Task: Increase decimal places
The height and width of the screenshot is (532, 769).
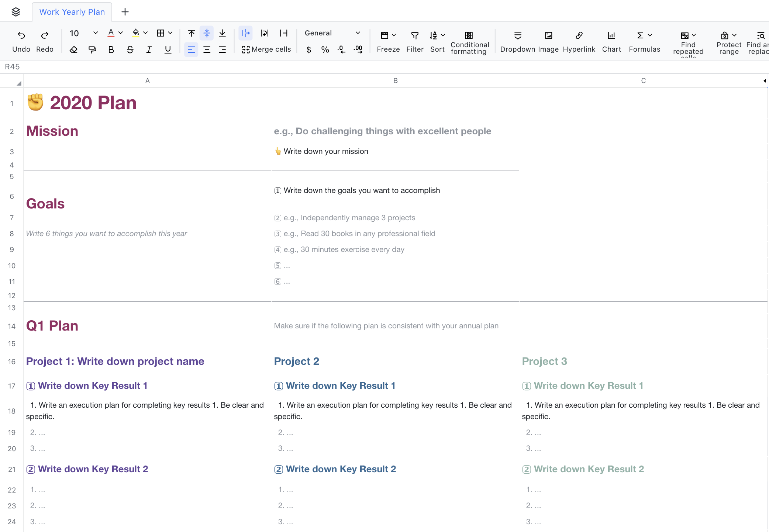Action: pos(358,50)
